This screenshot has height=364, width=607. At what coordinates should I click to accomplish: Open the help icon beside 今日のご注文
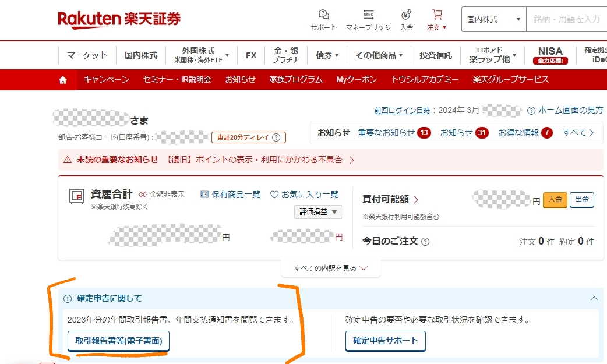click(x=425, y=241)
